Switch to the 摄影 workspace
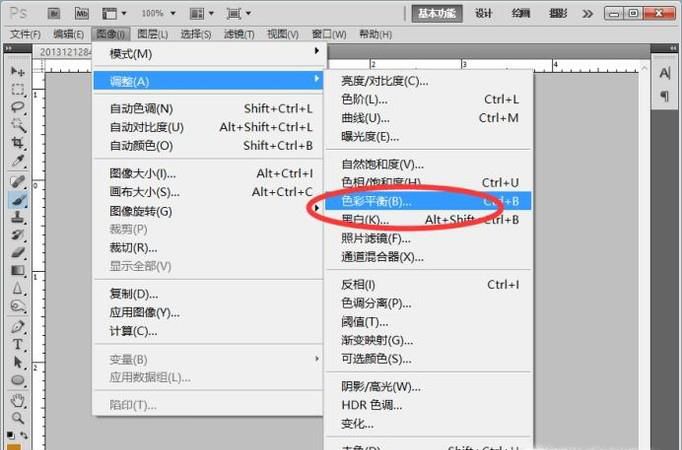The image size is (682, 450). [558, 13]
